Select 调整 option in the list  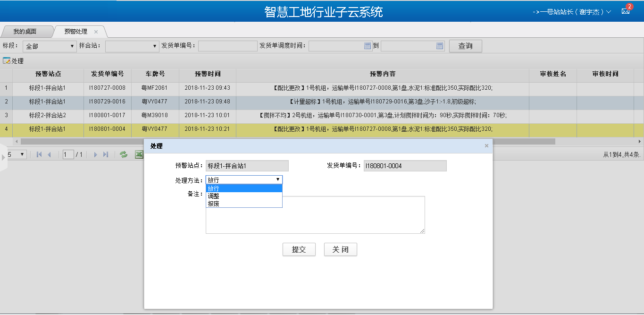tap(244, 196)
